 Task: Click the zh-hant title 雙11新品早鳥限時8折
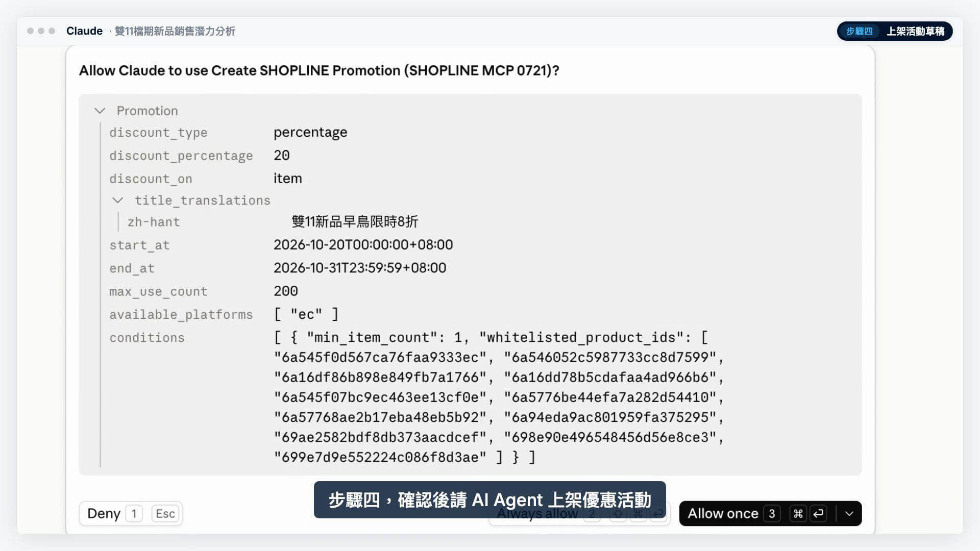(x=355, y=222)
